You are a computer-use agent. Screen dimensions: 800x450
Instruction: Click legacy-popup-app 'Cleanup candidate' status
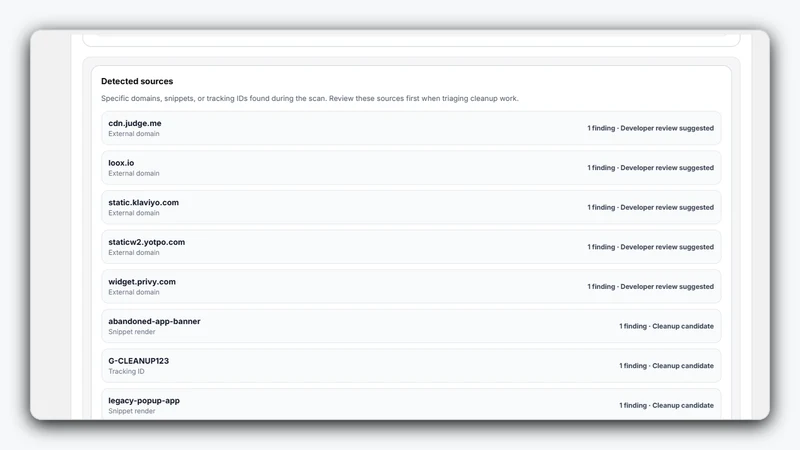tap(683, 406)
